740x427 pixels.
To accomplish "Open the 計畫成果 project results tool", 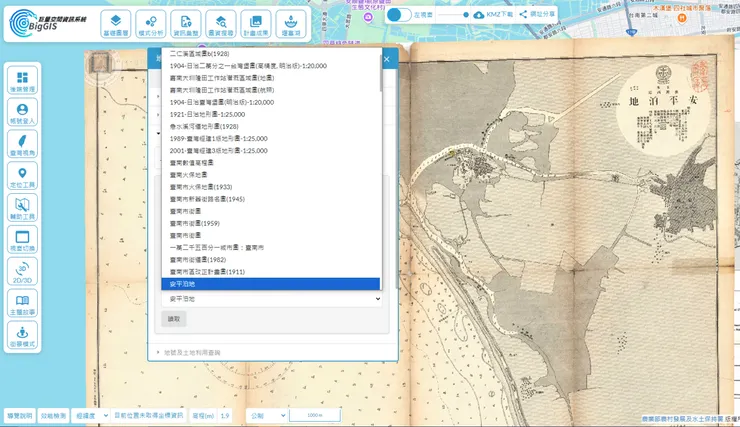I will [256, 24].
